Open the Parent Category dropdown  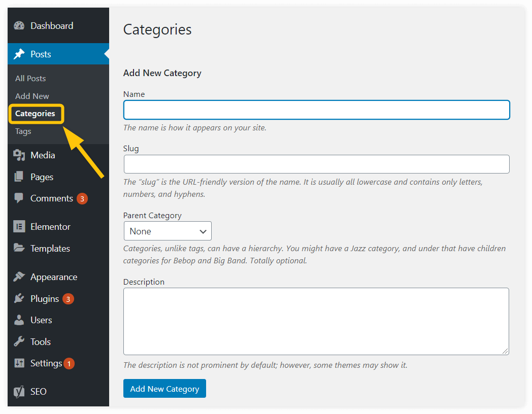[168, 231]
